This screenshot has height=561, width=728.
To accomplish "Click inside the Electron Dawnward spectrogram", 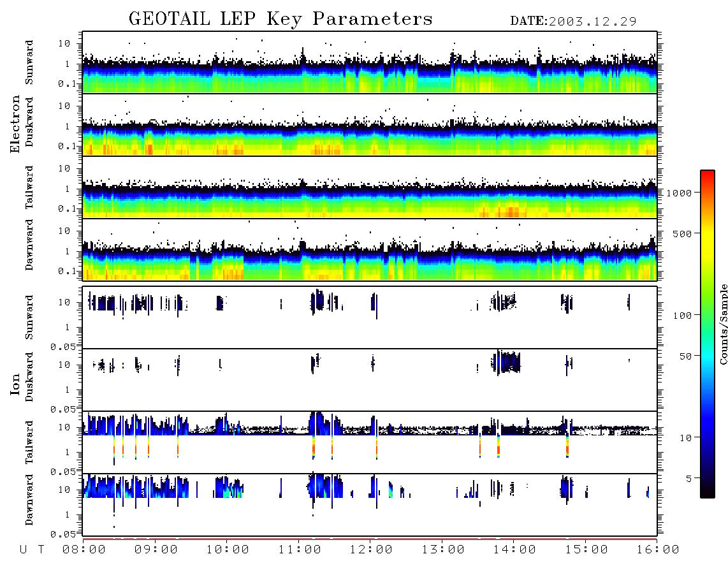I will (370, 249).
